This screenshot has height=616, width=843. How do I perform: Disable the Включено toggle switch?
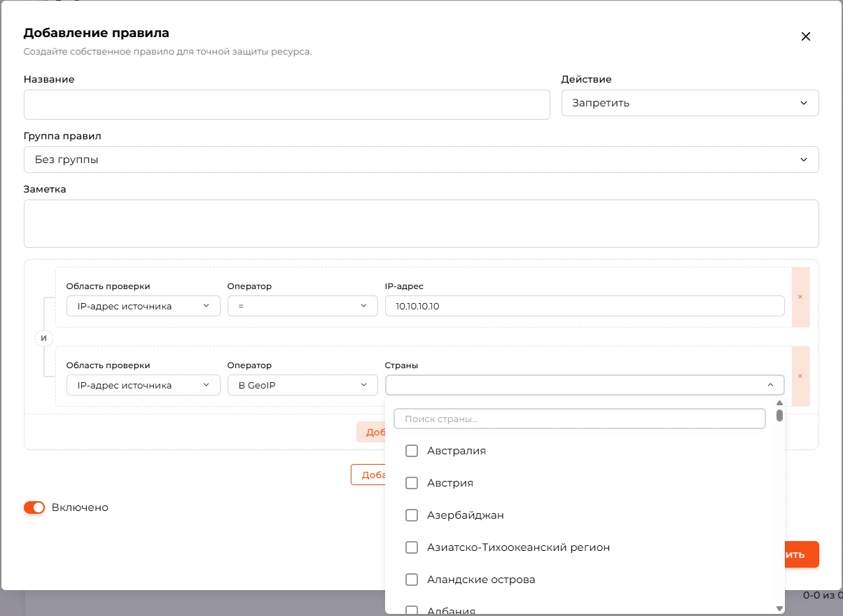click(x=34, y=507)
